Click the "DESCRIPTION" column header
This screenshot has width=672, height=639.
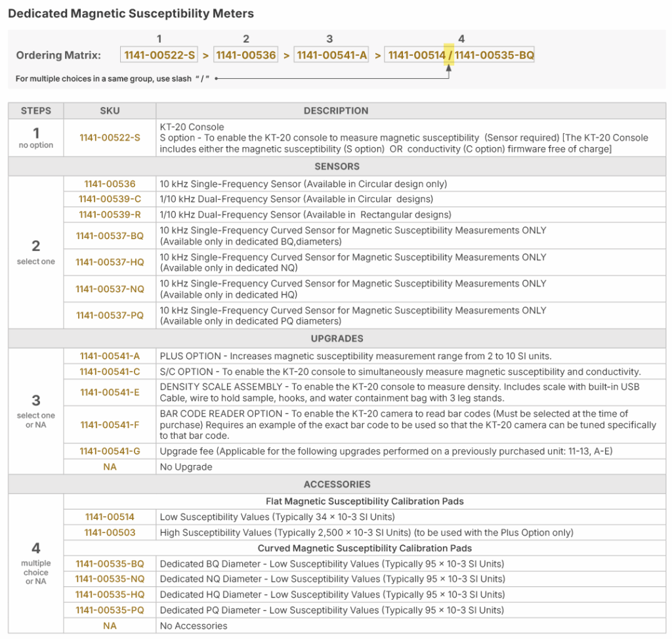[x=336, y=110]
